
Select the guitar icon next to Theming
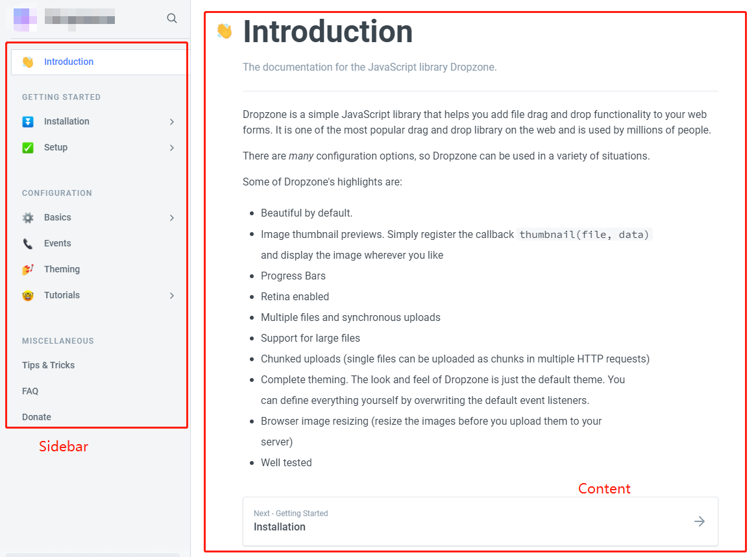click(27, 269)
